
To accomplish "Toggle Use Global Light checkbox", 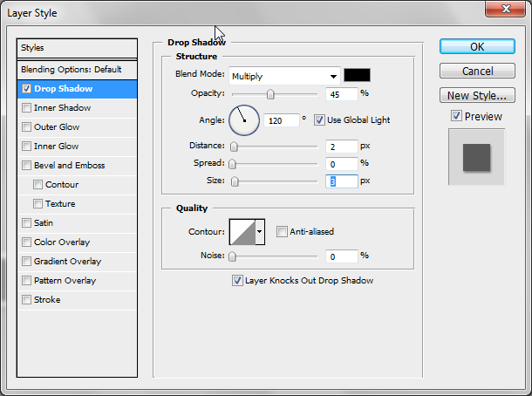I will (x=319, y=120).
